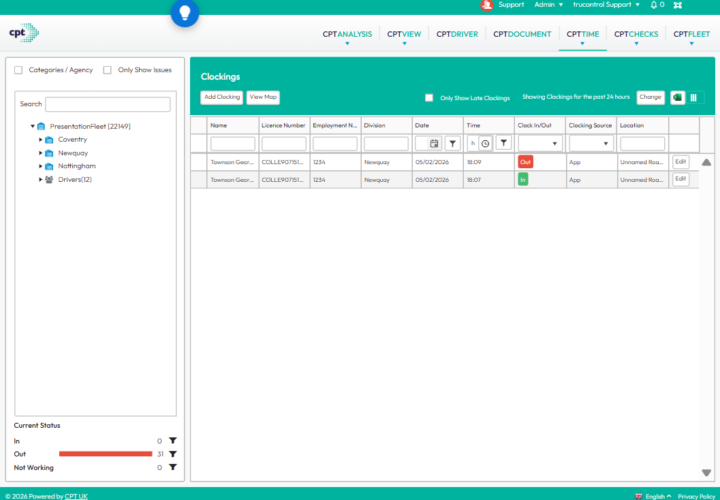Open the column chooser icon
The height and width of the screenshot is (500, 720).
tap(693, 97)
